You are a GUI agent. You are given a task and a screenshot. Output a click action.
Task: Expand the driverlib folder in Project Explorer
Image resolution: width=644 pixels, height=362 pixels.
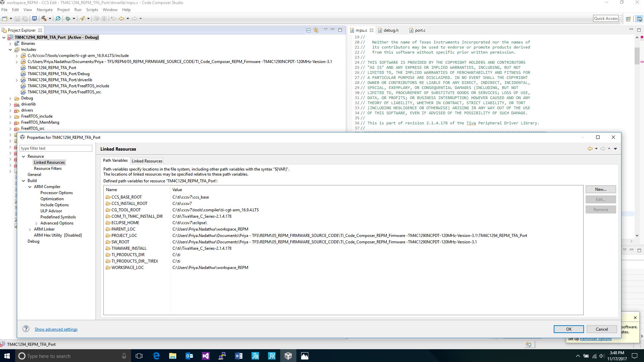[10, 104]
